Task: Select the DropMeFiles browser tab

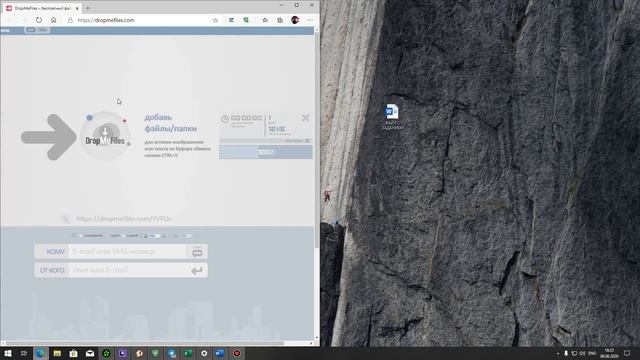Action: (x=40, y=8)
